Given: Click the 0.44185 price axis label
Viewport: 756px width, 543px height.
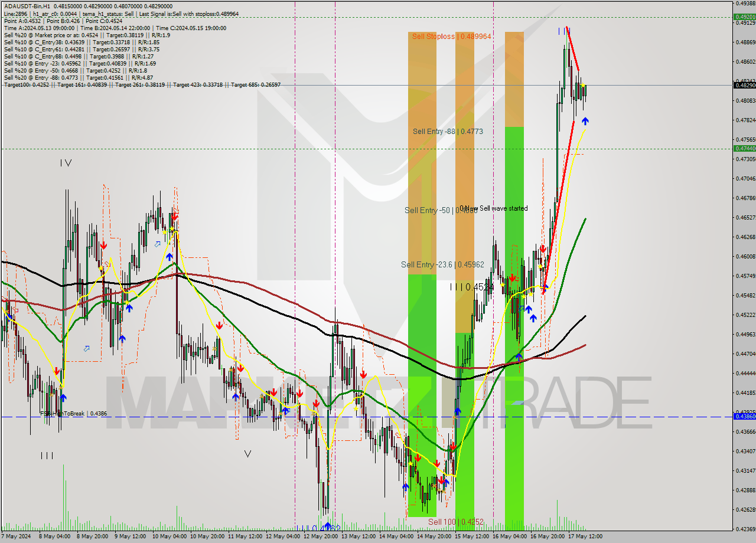Looking at the screenshot, I should (745, 392).
